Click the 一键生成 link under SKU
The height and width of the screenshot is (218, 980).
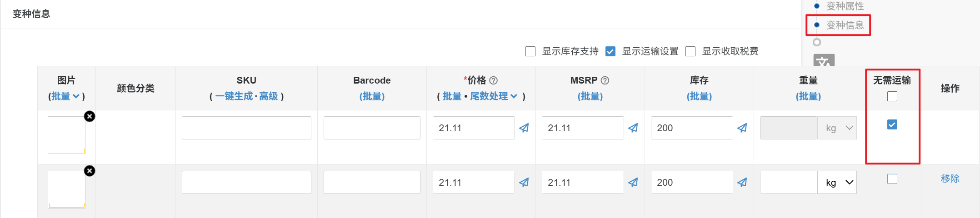(x=234, y=96)
